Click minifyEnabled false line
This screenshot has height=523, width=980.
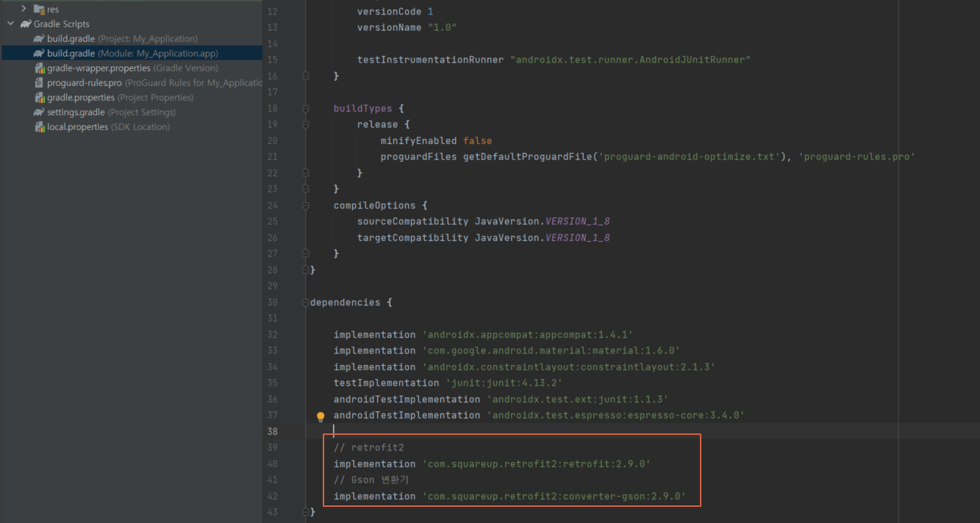click(x=436, y=140)
